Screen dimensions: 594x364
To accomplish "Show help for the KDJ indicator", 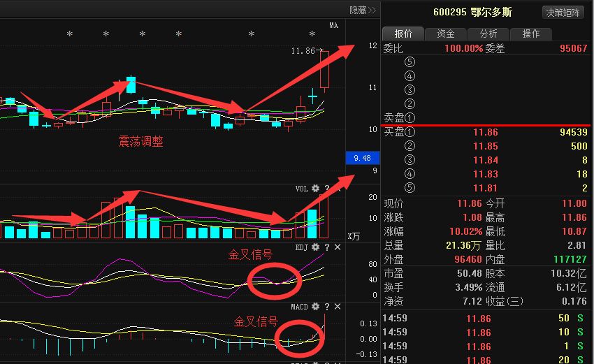I will (x=327, y=247).
